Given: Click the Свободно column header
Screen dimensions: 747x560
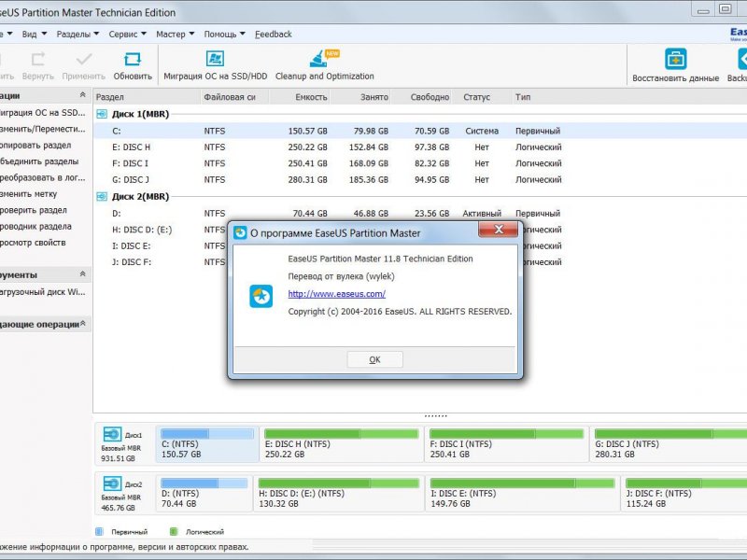Looking at the screenshot, I should tap(422, 97).
